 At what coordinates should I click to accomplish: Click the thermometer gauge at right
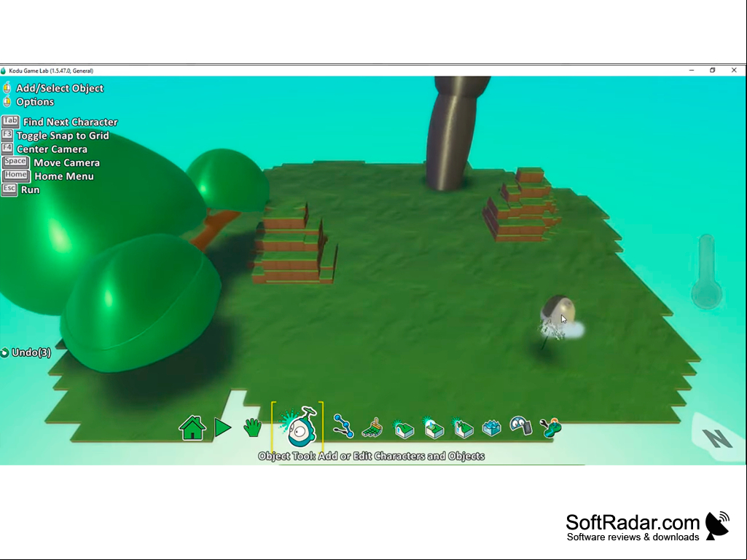tap(707, 272)
